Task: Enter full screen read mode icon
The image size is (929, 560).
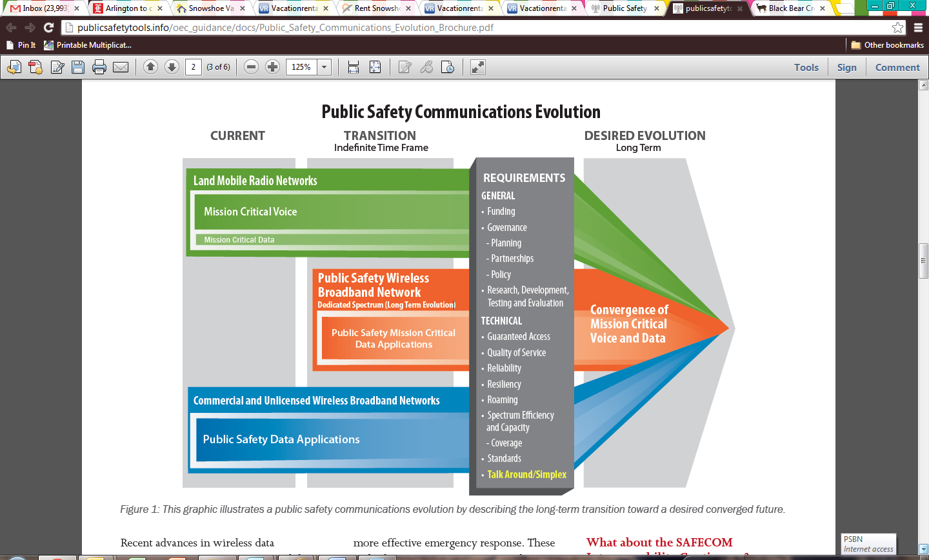Action: coord(477,67)
